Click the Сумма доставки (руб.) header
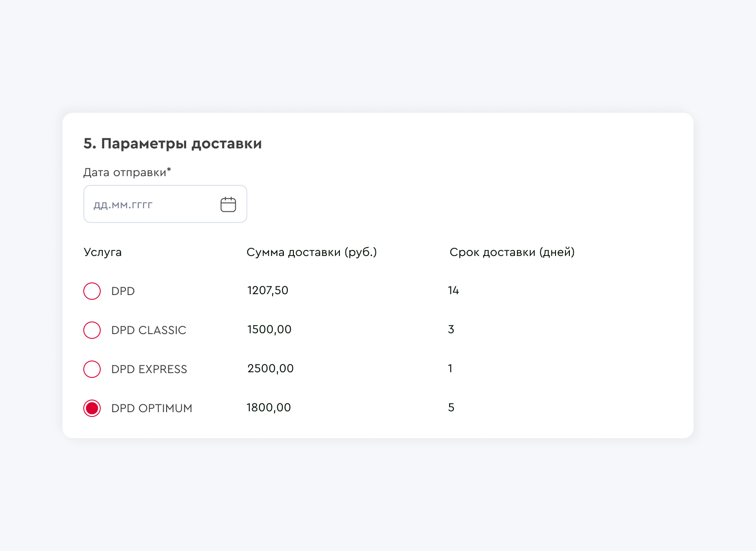 point(312,252)
